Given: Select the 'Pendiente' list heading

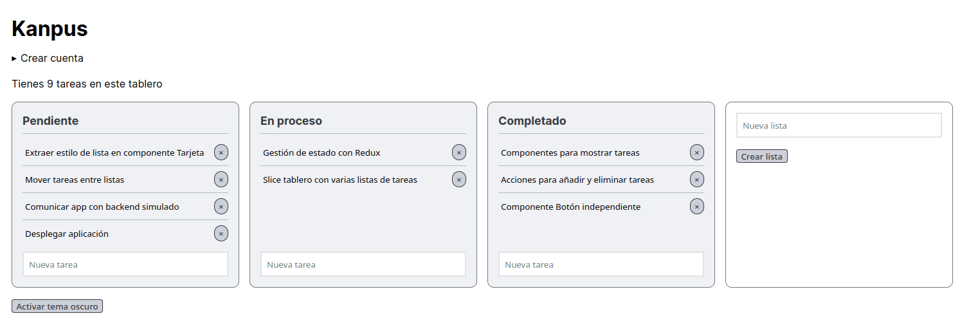Looking at the screenshot, I should pos(51,121).
